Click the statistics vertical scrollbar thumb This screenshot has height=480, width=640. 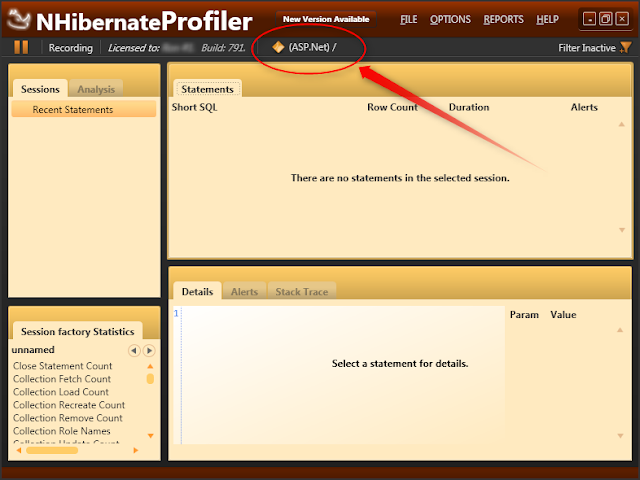tap(150, 379)
